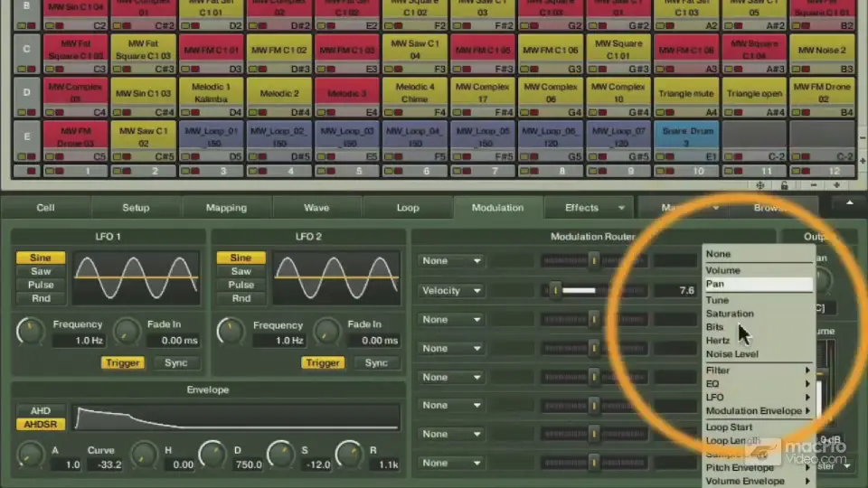Image resolution: width=868 pixels, height=488 pixels.
Task: Toggle LFO 1 Trigger button
Action: (122, 363)
